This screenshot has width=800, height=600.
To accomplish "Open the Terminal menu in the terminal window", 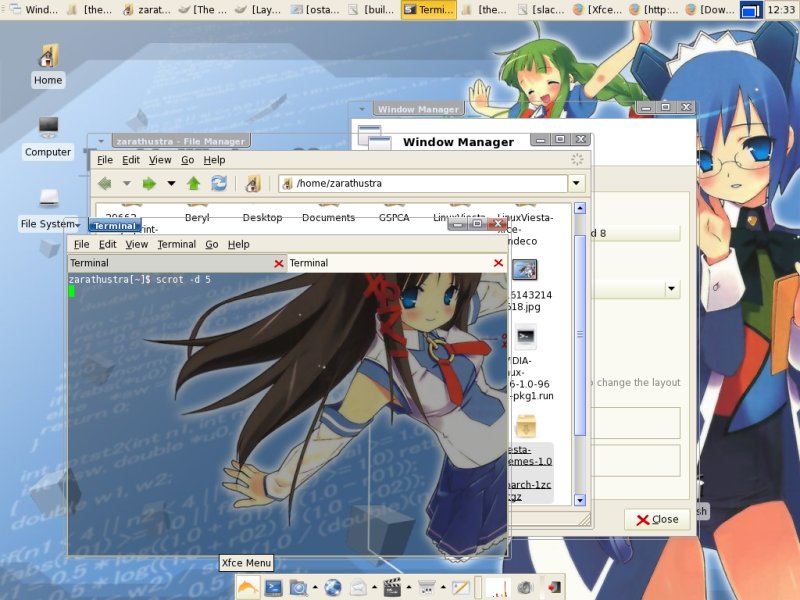I will pos(177,244).
